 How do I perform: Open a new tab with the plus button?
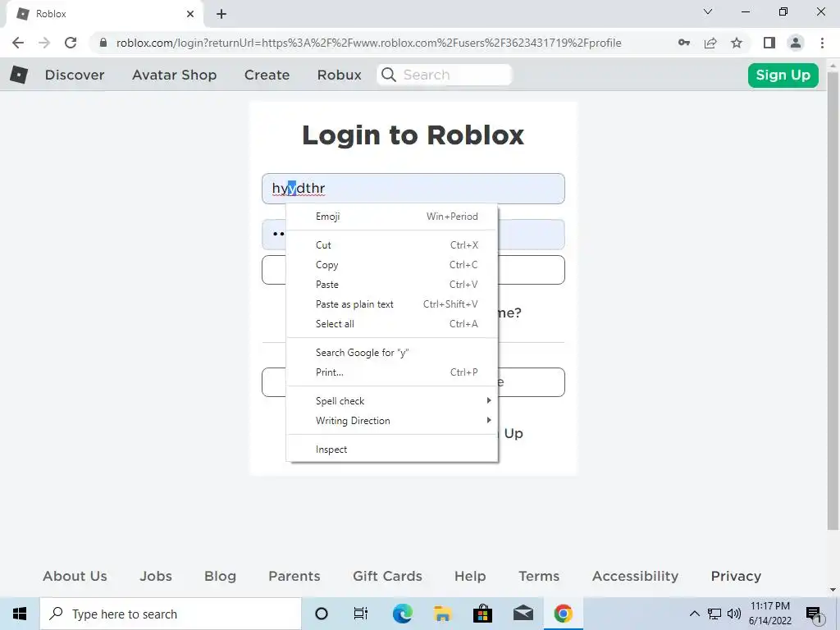coord(221,14)
